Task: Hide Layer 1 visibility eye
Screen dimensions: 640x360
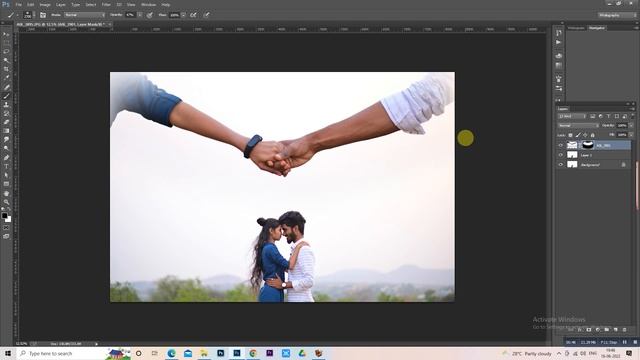Action: coord(560,155)
